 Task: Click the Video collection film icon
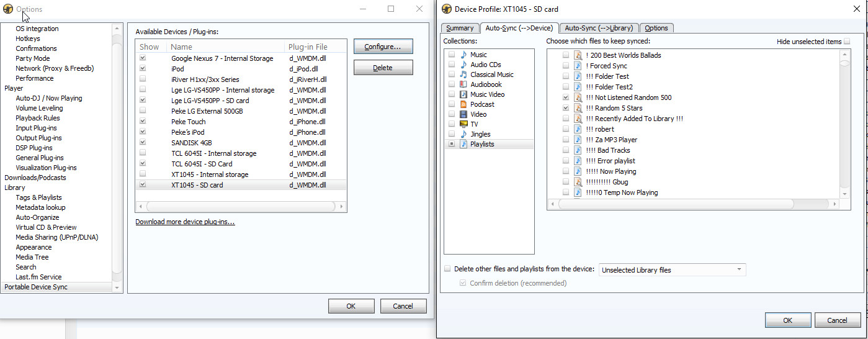point(463,114)
